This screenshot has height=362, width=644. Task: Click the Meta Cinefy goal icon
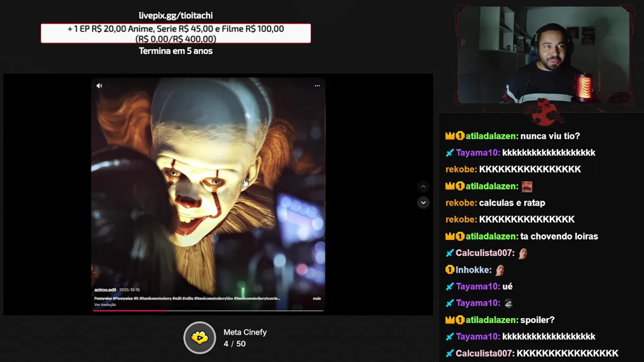click(200, 337)
